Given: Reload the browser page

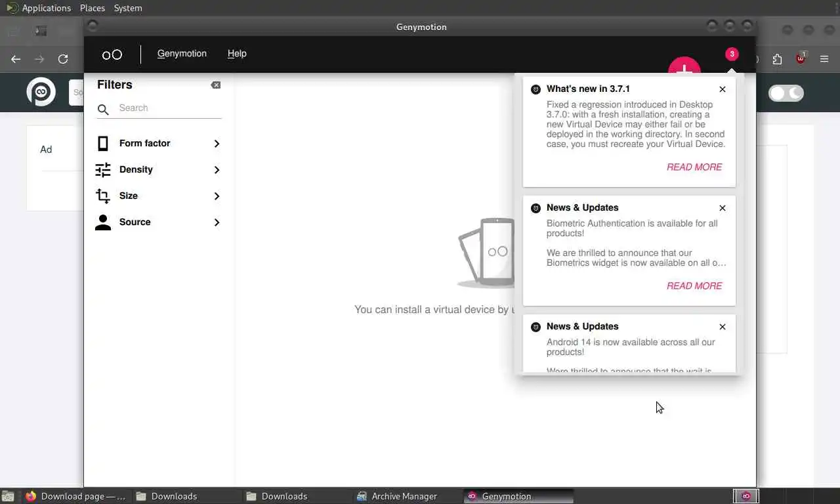Looking at the screenshot, I should (63, 59).
